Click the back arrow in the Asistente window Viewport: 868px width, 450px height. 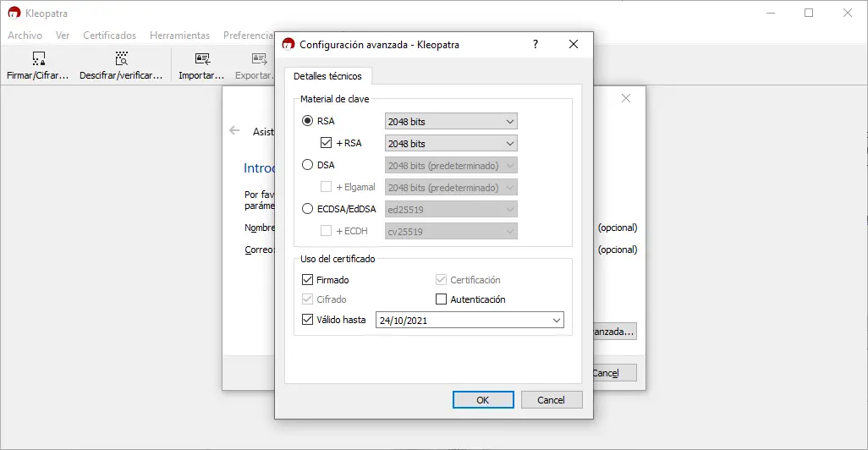pyautogui.click(x=234, y=130)
